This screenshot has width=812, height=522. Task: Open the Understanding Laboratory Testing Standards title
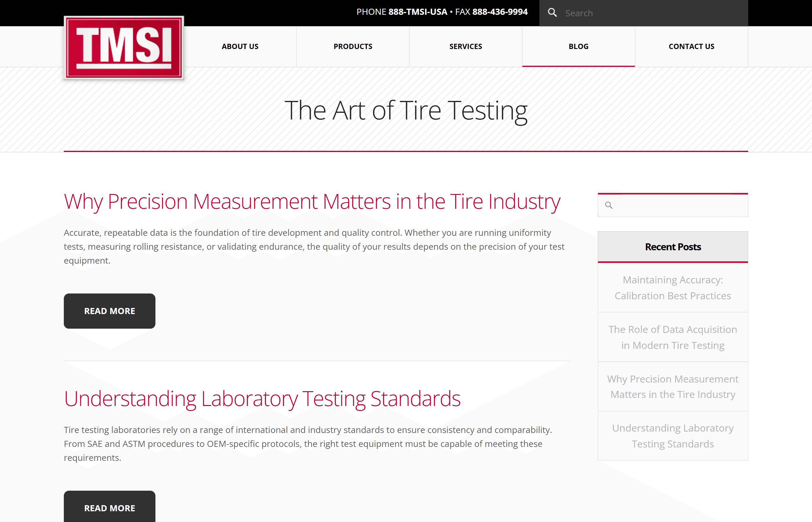point(262,399)
